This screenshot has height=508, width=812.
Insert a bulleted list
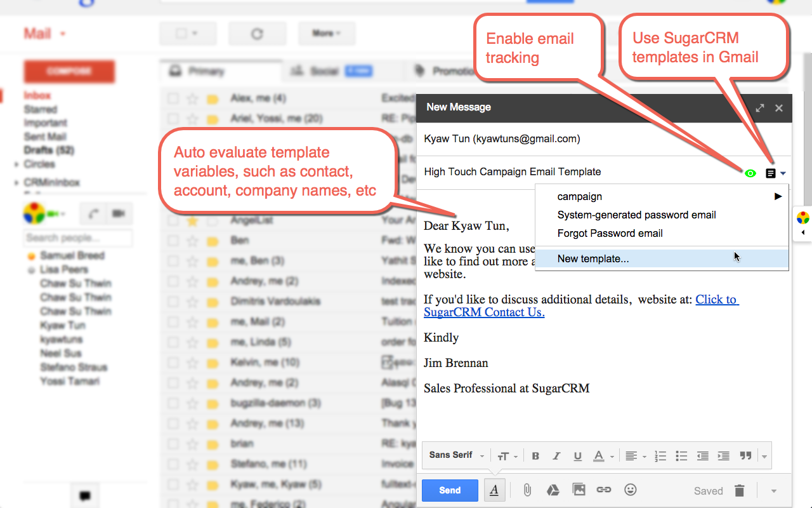pos(681,456)
